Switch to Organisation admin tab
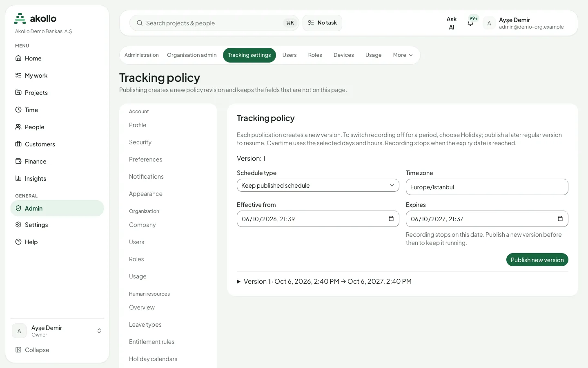 pyautogui.click(x=192, y=55)
